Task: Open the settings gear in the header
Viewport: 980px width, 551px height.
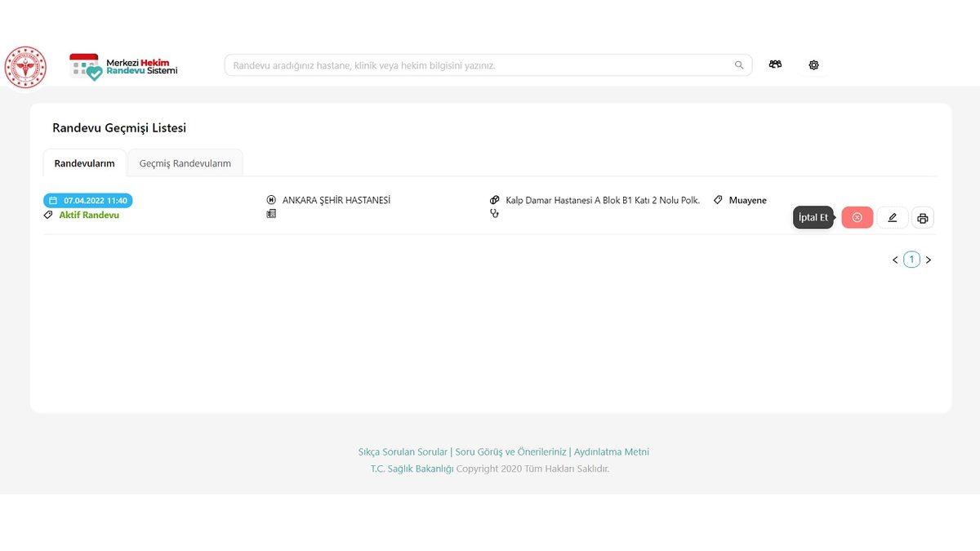Action: click(x=813, y=64)
